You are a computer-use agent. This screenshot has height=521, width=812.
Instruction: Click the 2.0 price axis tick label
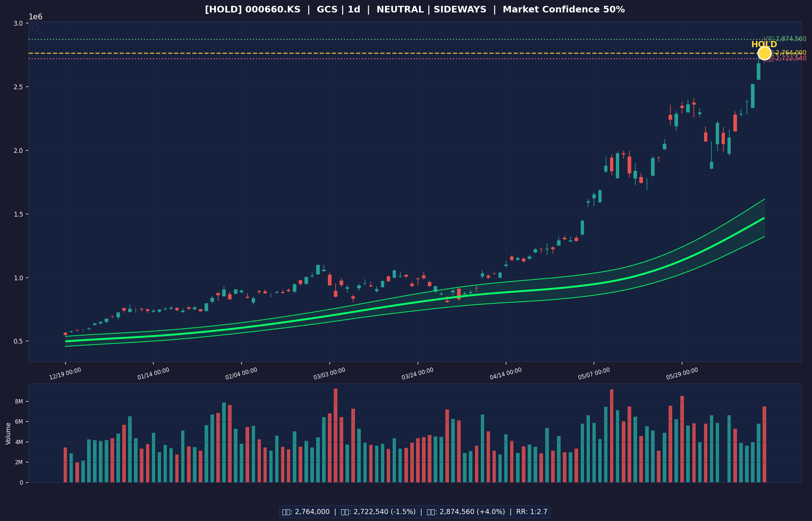pyautogui.click(x=18, y=151)
